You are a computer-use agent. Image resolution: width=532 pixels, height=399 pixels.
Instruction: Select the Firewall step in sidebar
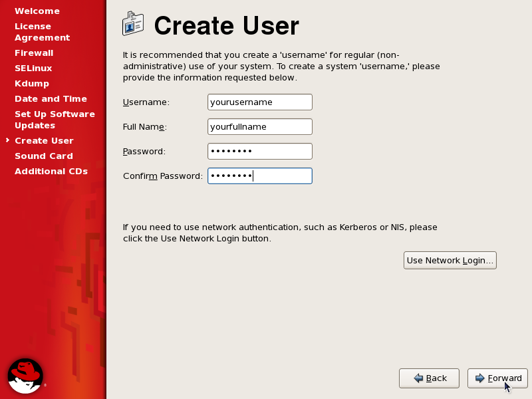[34, 53]
